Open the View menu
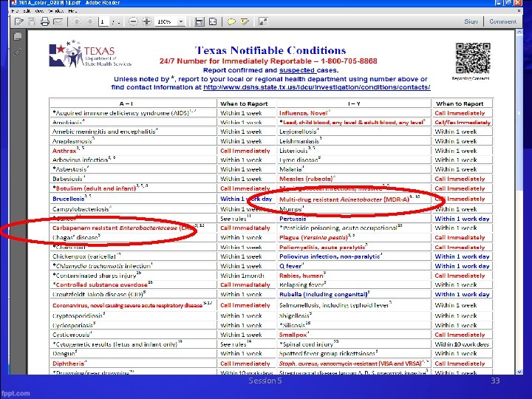Viewport: 532px width, 399px height. click(x=39, y=11)
